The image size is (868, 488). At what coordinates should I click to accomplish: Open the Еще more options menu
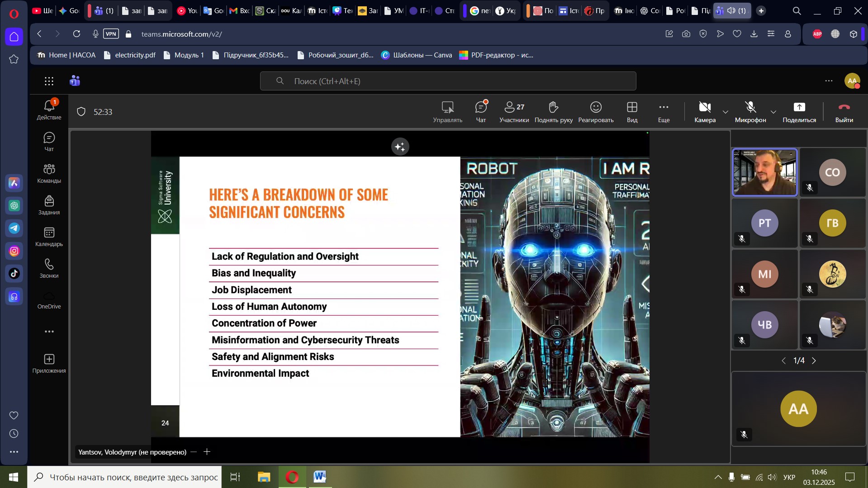[664, 111]
